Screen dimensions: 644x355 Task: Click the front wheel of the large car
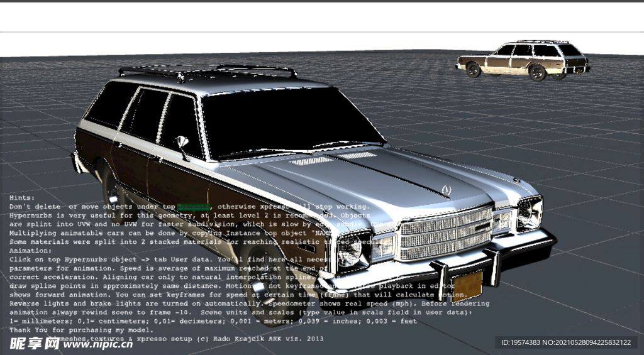click(x=263, y=283)
